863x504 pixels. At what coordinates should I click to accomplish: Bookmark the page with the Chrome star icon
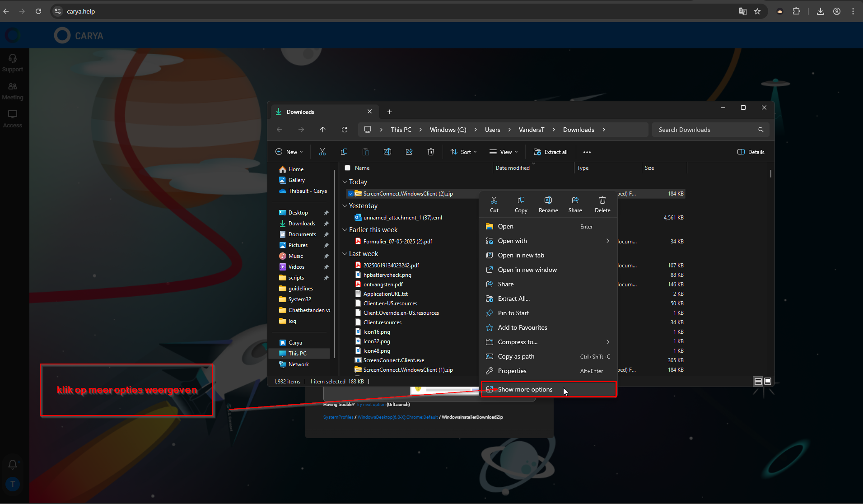tap(757, 11)
